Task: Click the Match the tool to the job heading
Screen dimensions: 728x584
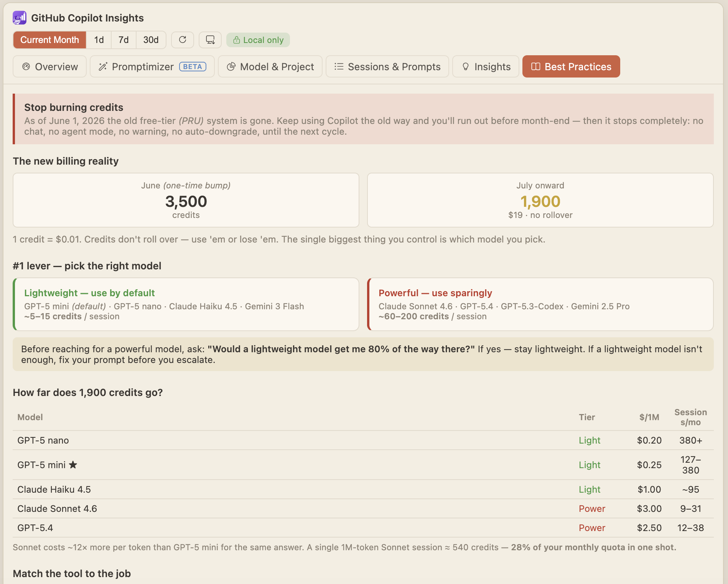Action: [72, 573]
